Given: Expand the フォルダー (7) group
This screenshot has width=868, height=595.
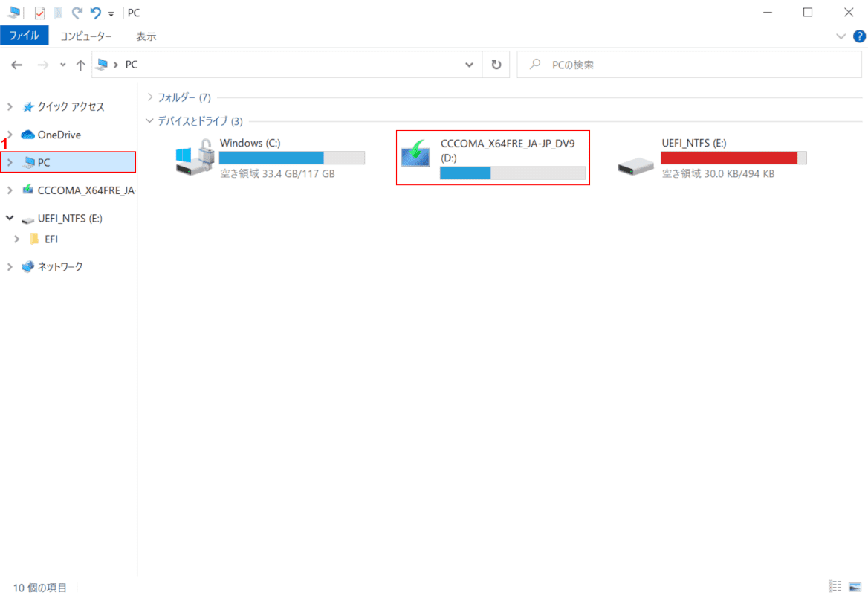Looking at the screenshot, I should click(150, 97).
